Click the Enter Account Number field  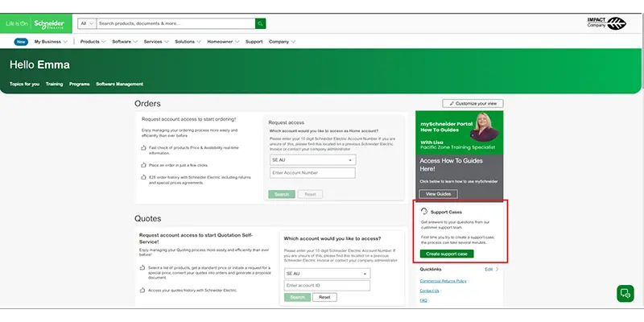[x=312, y=173]
